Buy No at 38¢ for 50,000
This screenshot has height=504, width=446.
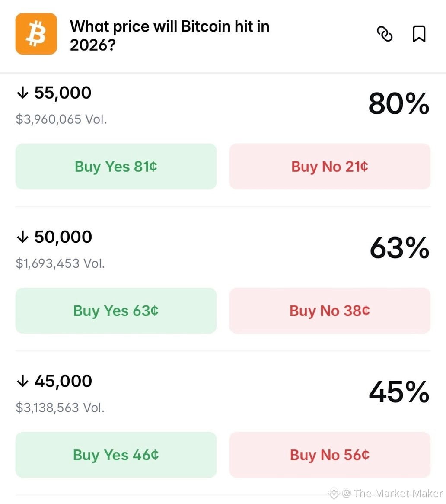330,311
